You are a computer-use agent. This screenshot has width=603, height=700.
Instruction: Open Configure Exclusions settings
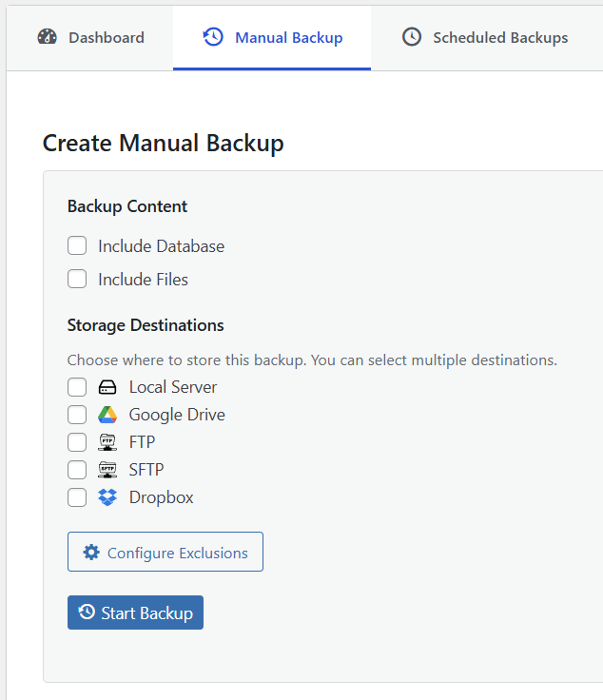[165, 553]
